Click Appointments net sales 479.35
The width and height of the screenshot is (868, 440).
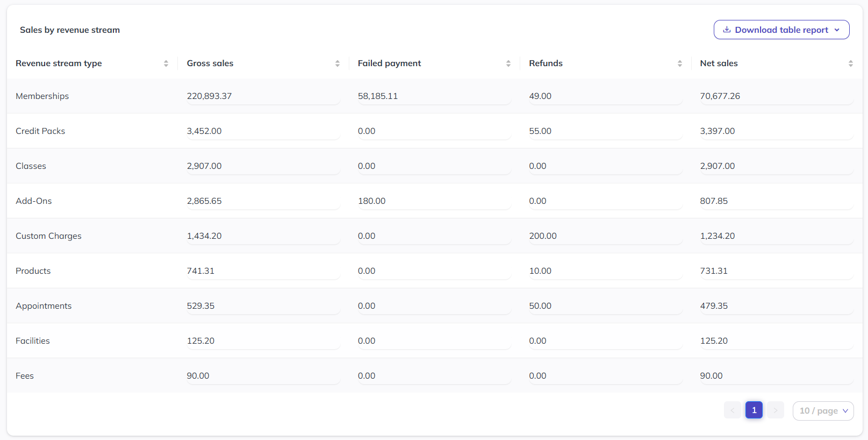[x=714, y=306]
